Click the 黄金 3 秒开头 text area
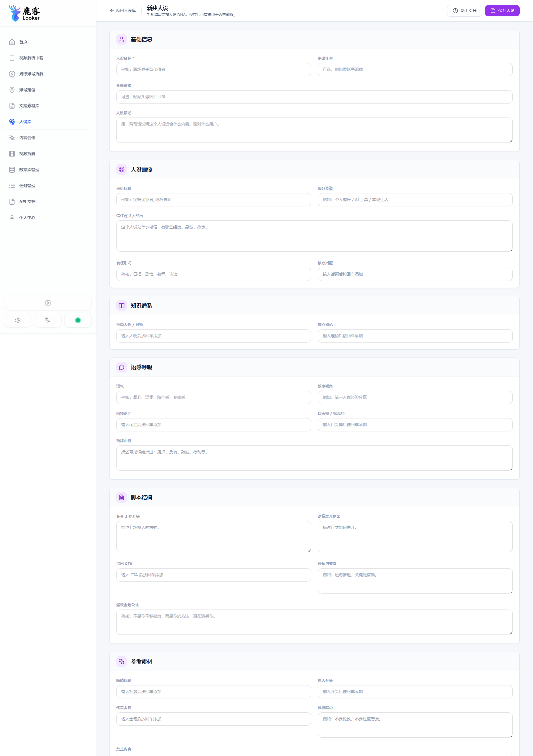533x756 pixels. click(x=214, y=537)
